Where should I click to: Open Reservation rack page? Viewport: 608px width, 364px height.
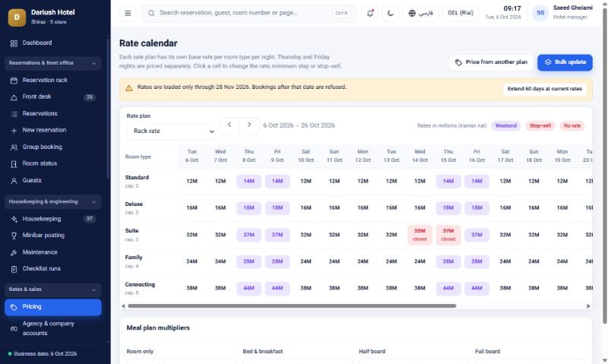click(x=53, y=81)
